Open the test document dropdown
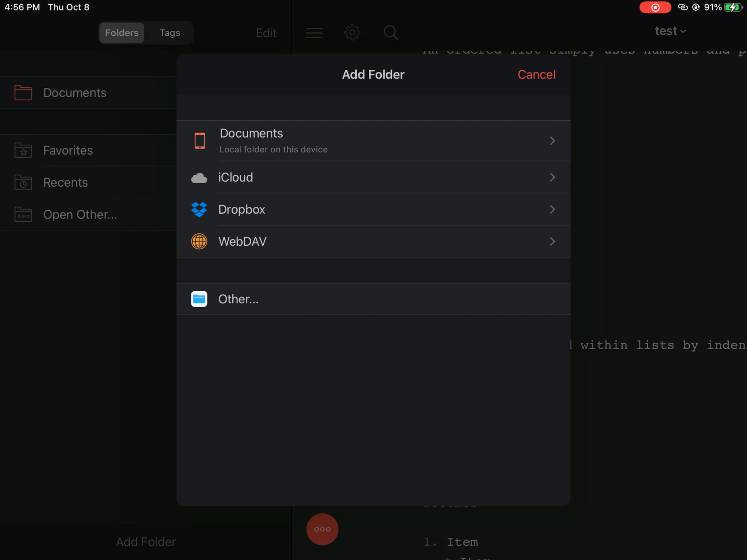 click(670, 31)
